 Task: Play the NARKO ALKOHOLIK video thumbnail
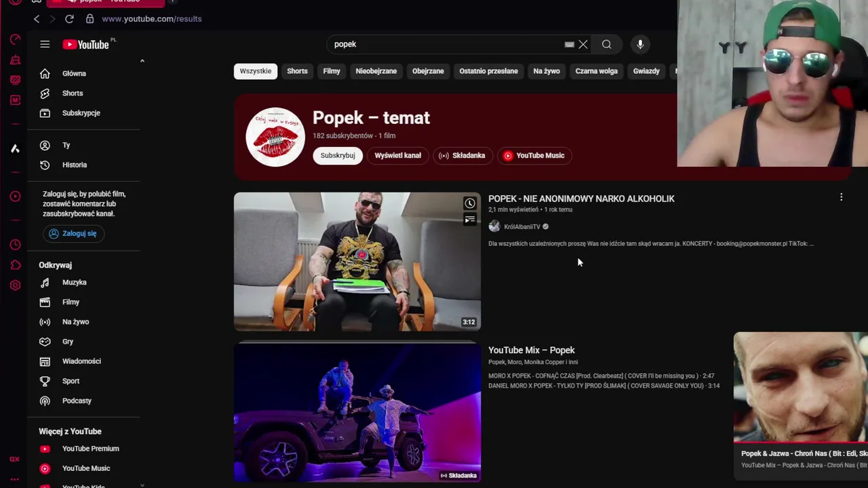(x=357, y=262)
